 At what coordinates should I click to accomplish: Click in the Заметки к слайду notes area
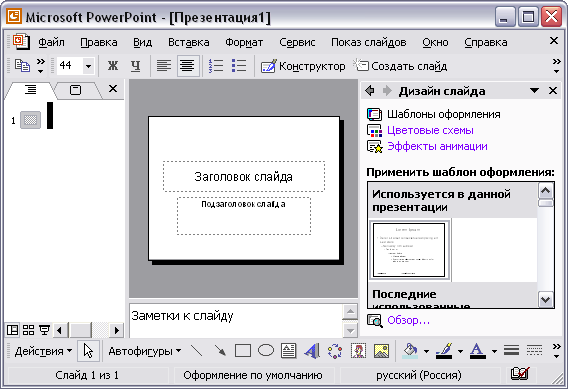coord(235,320)
